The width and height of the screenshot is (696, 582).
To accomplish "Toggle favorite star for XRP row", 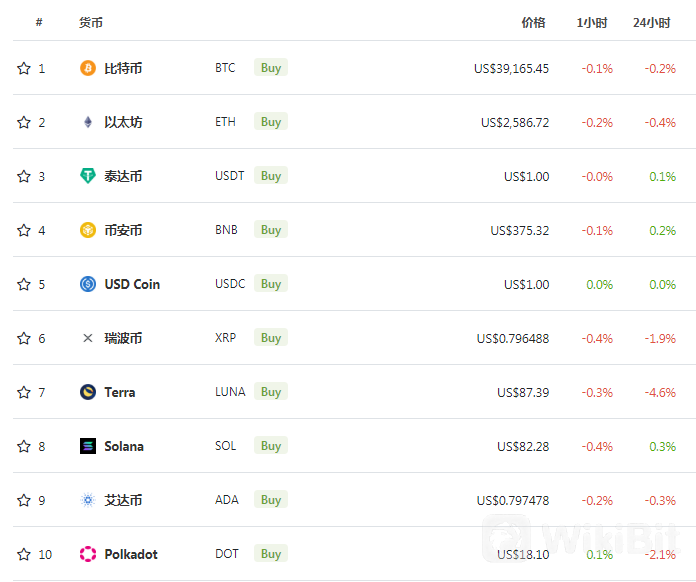I will pyautogui.click(x=24, y=338).
